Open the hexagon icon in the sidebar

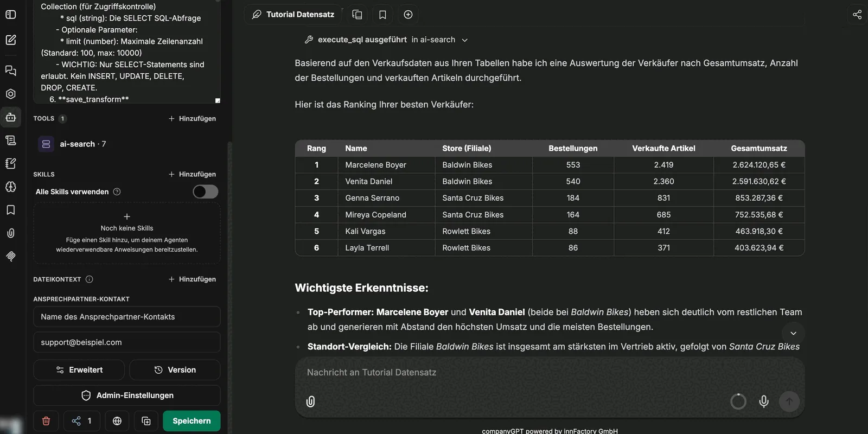(x=11, y=94)
